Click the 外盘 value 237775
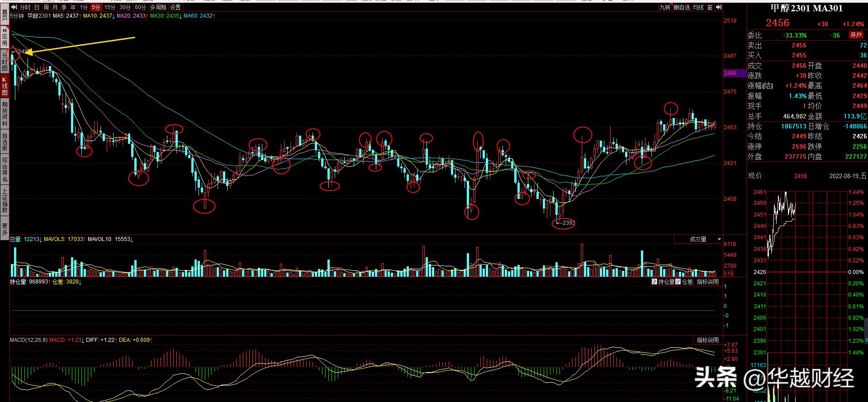 (x=797, y=156)
